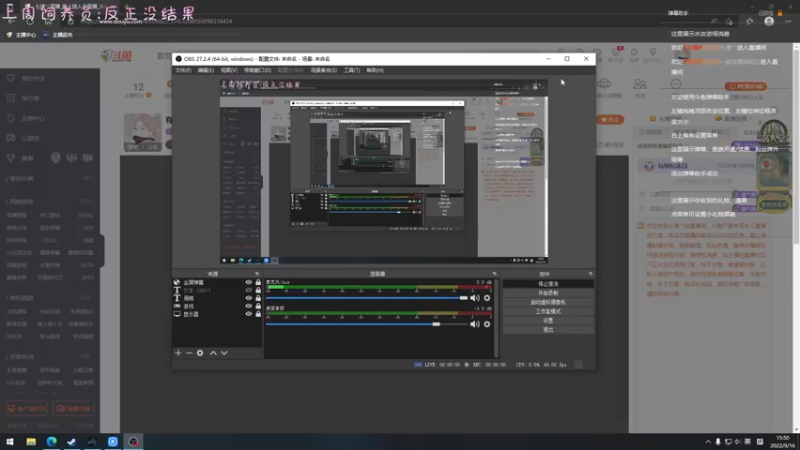Viewport: 800px width, 450px height.
Task: Select the 游戏 source row
Action: tap(217, 306)
